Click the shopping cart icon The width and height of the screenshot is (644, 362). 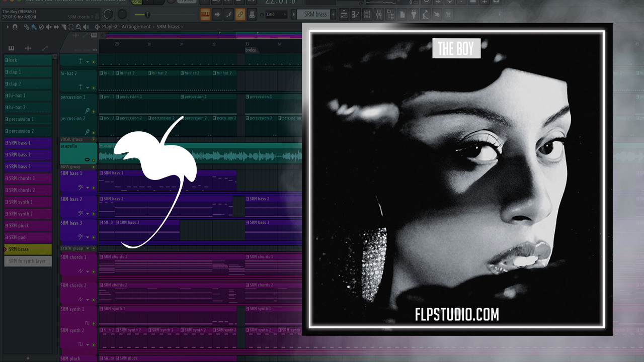[x=447, y=14]
